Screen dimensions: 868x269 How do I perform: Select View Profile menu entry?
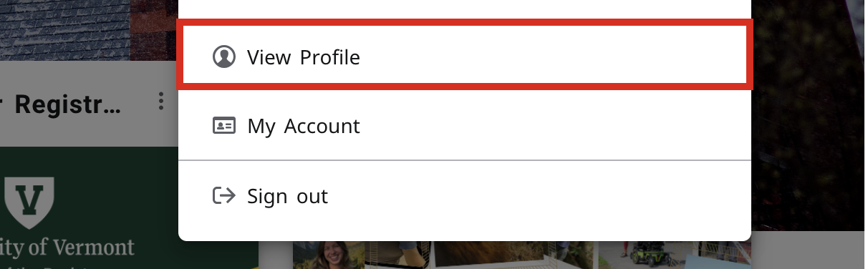pos(464,57)
